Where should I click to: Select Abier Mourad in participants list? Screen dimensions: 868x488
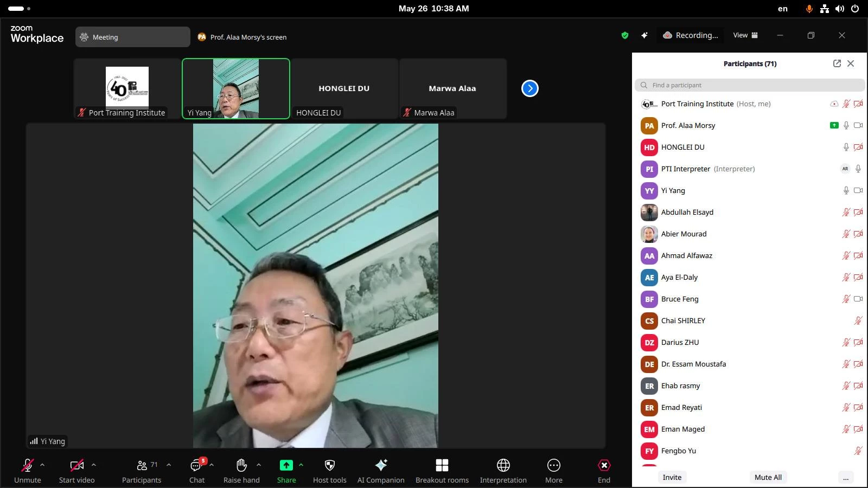(750, 234)
